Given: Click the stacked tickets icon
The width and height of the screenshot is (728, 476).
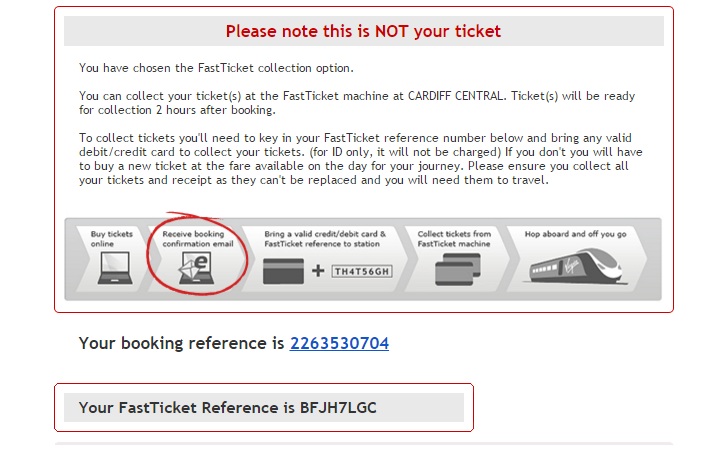Looking at the screenshot, I should pos(458,269).
